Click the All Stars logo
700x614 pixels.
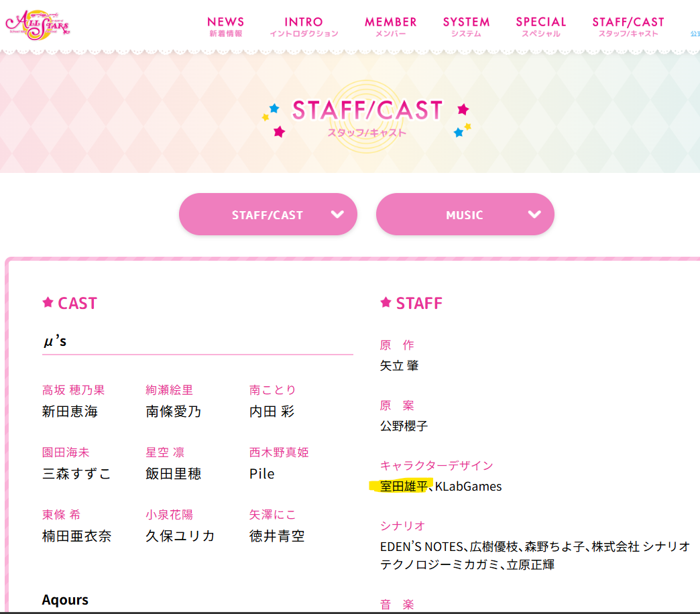click(38, 25)
